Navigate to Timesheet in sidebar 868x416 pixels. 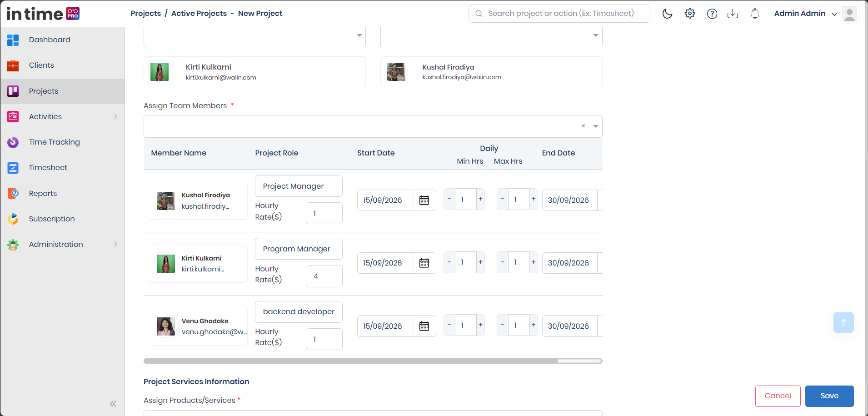point(63,168)
